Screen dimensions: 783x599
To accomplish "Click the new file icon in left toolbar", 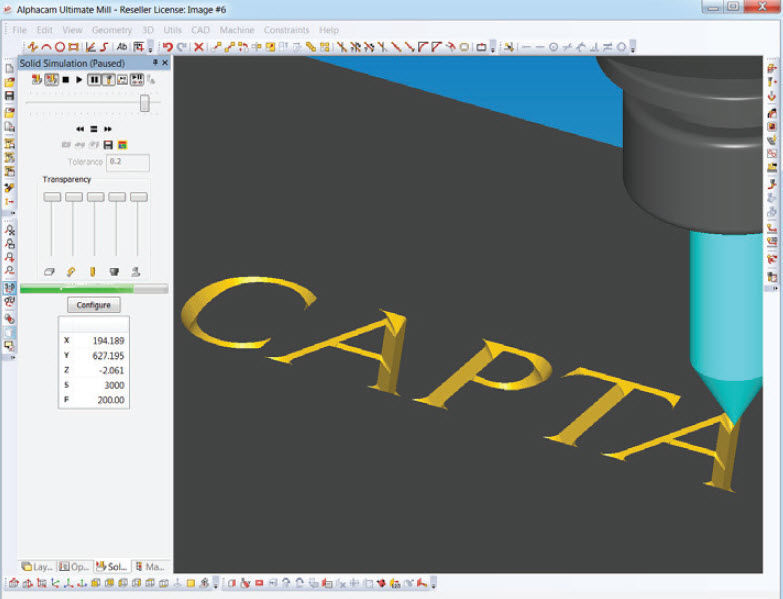I will coord(9,68).
